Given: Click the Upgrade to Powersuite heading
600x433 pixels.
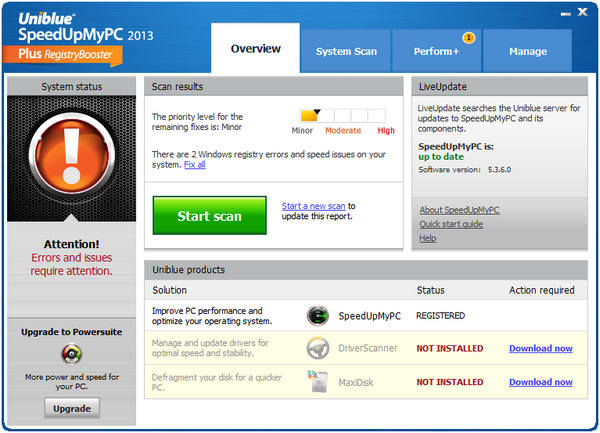Looking at the screenshot, I should pyautogui.click(x=72, y=332).
